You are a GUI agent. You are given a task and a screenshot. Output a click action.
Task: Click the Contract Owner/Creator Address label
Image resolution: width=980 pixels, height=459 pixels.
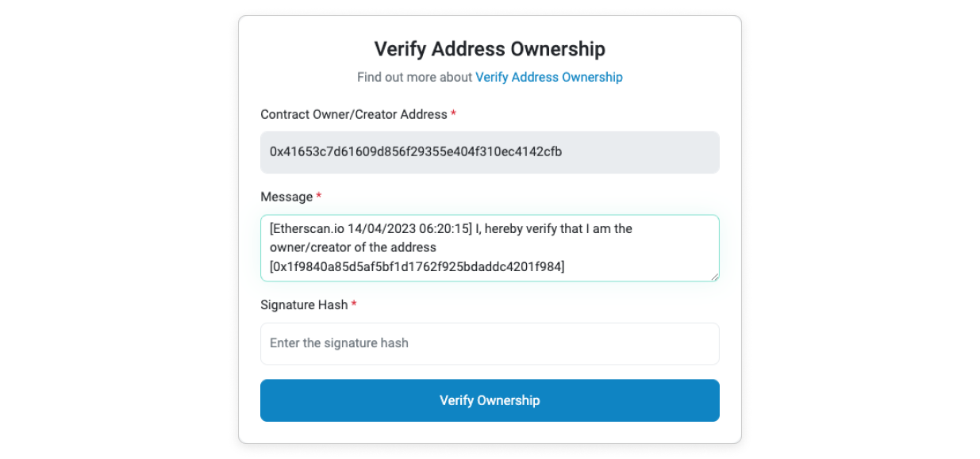354,114
